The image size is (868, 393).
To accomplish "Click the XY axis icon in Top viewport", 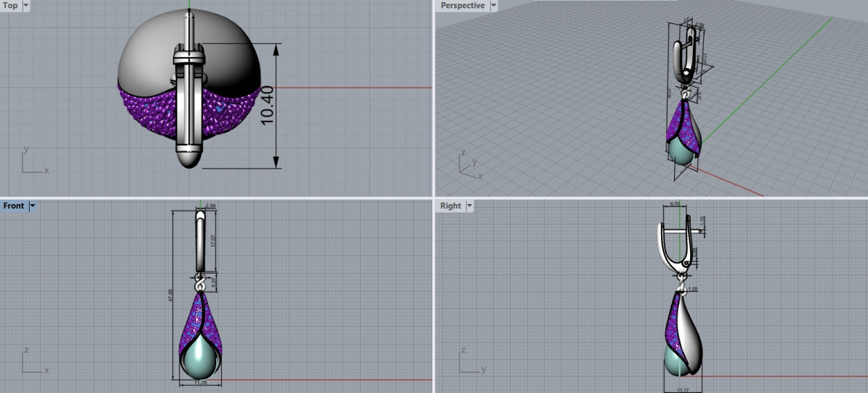I will click(x=32, y=164).
